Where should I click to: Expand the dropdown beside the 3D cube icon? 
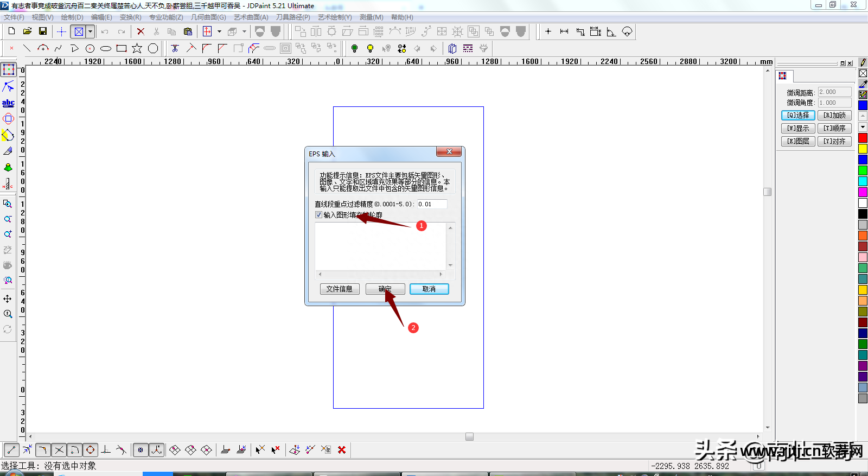click(244, 31)
